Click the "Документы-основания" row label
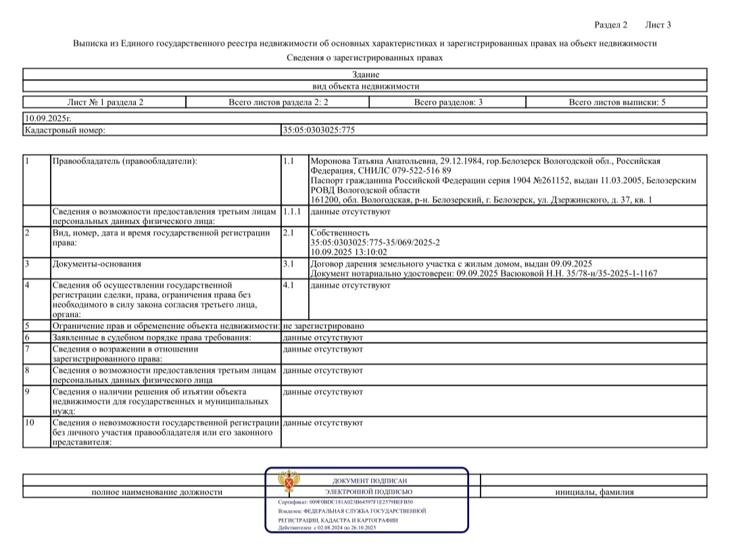 click(97, 263)
